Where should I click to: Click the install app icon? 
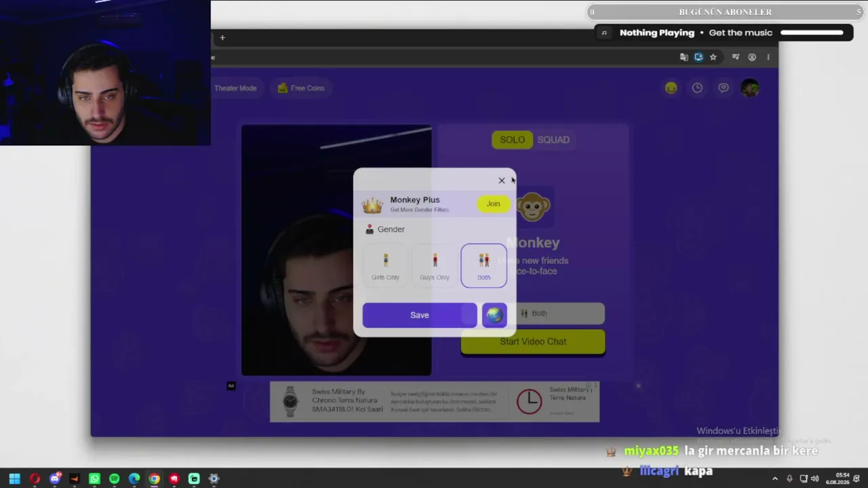click(698, 58)
